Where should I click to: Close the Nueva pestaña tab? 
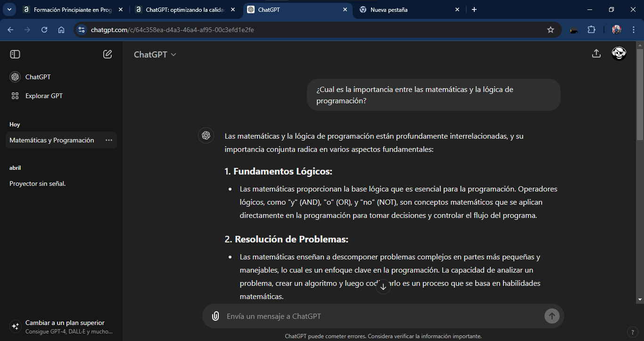(457, 9)
